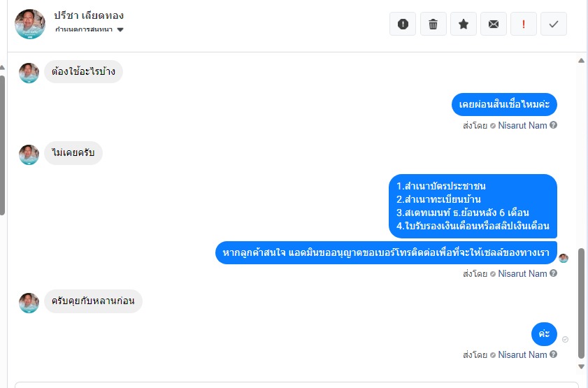The width and height of the screenshot is (588, 388).
Task: Click the Nisarut Nam sender link under ค่ะ message
Action: point(522,354)
